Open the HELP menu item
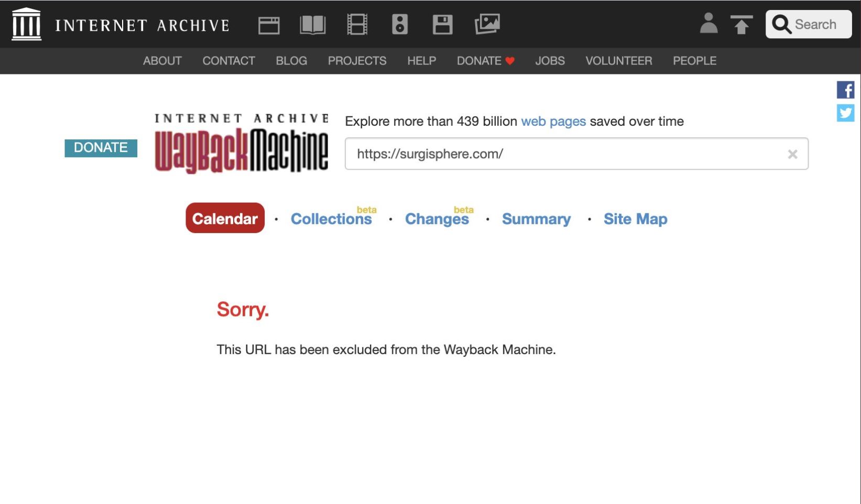The width and height of the screenshot is (861, 504). click(x=422, y=61)
